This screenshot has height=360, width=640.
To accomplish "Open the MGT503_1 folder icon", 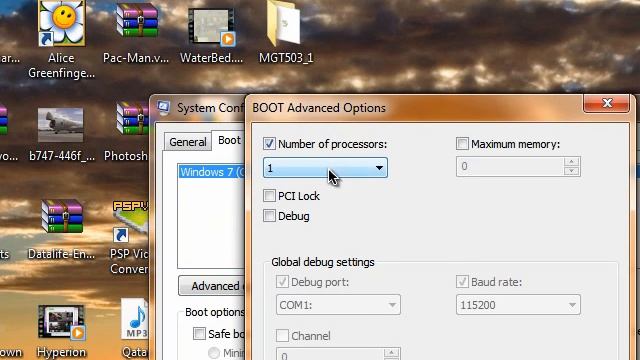I will tap(284, 24).
